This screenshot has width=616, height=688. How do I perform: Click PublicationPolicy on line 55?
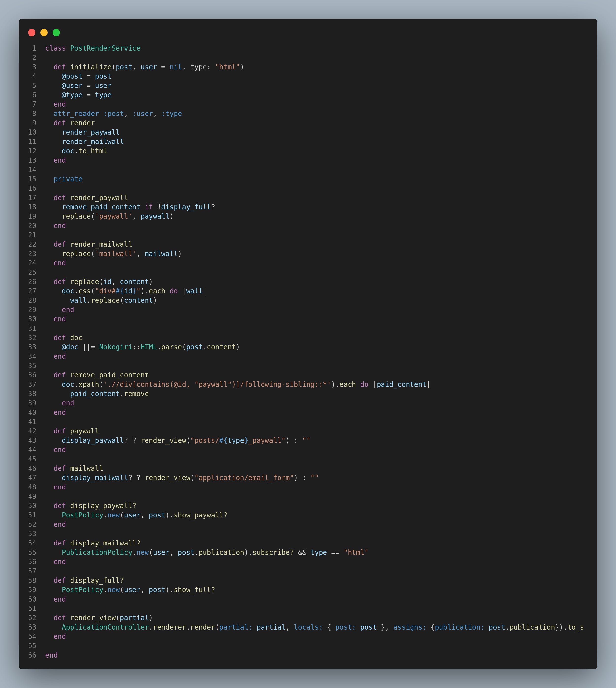[x=97, y=552]
